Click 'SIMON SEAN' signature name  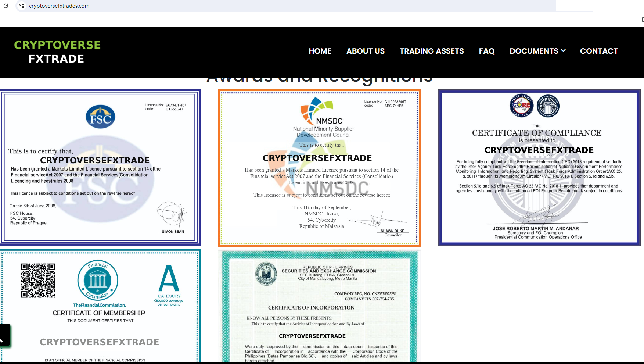point(173,232)
